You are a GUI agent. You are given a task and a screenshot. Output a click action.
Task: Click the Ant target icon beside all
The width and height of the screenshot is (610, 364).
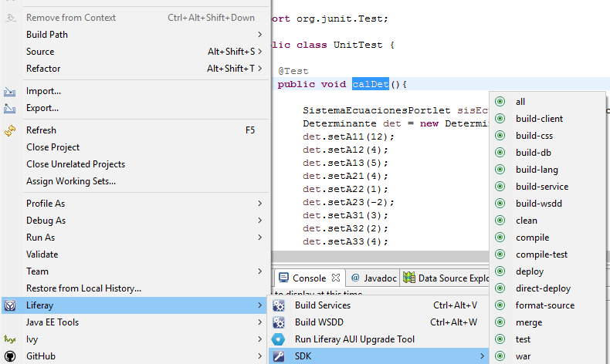pyautogui.click(x=500, y=102)
